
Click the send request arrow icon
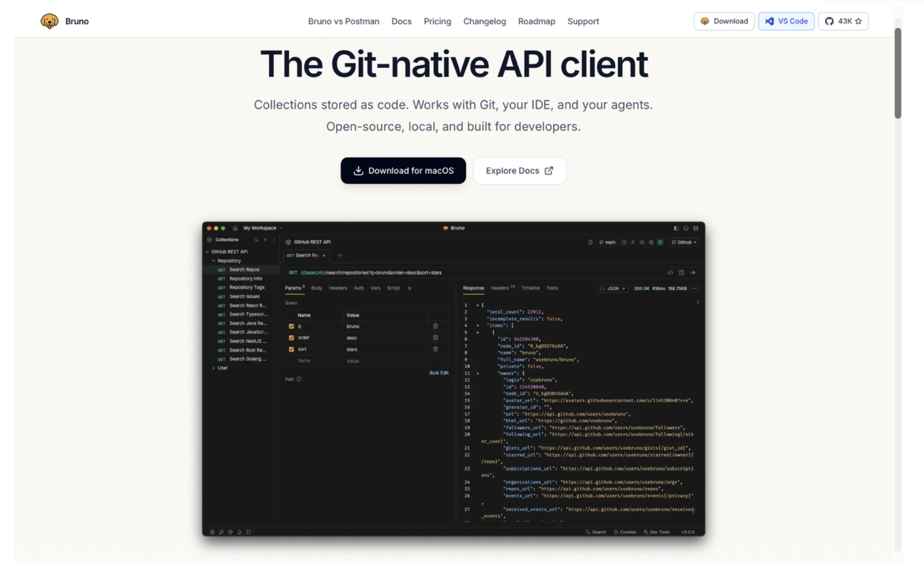[693, 273]
